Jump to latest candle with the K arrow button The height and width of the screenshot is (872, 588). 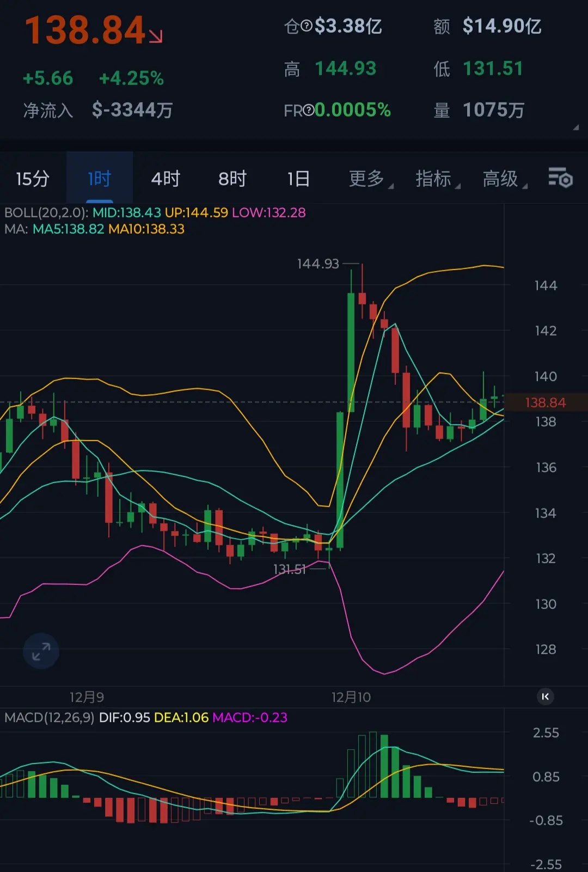point(545,697)
